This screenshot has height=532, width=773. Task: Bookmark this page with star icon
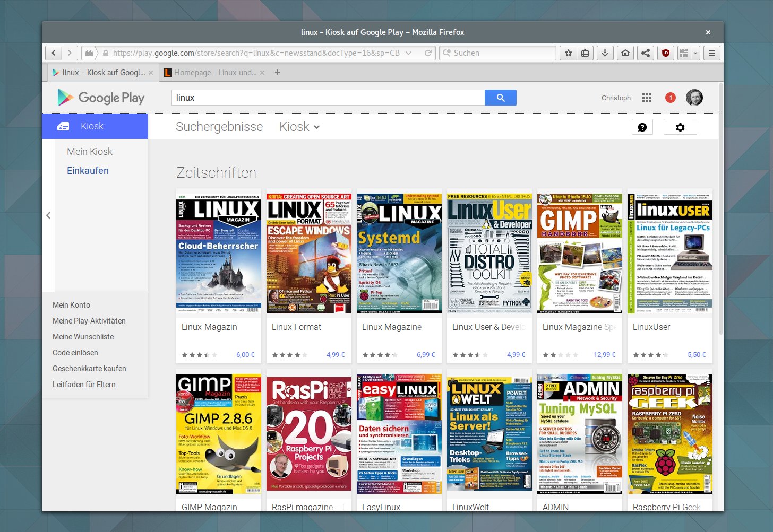click(569, 53)
